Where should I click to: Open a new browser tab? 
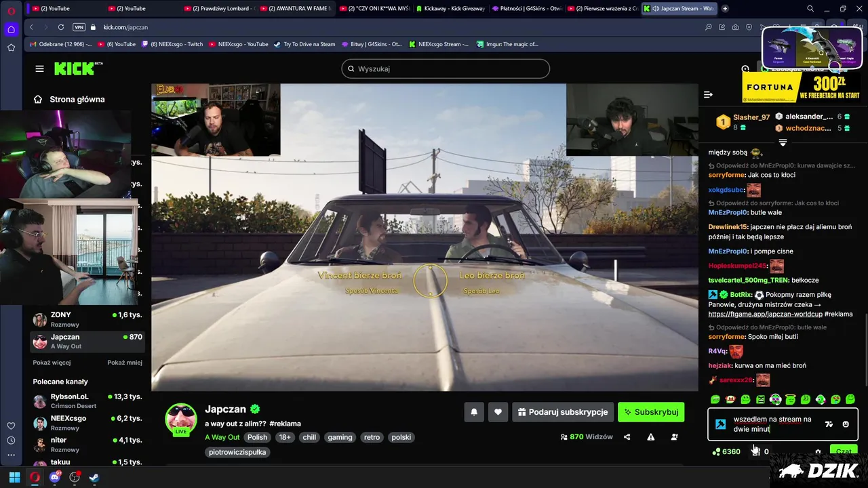point(725,9)
